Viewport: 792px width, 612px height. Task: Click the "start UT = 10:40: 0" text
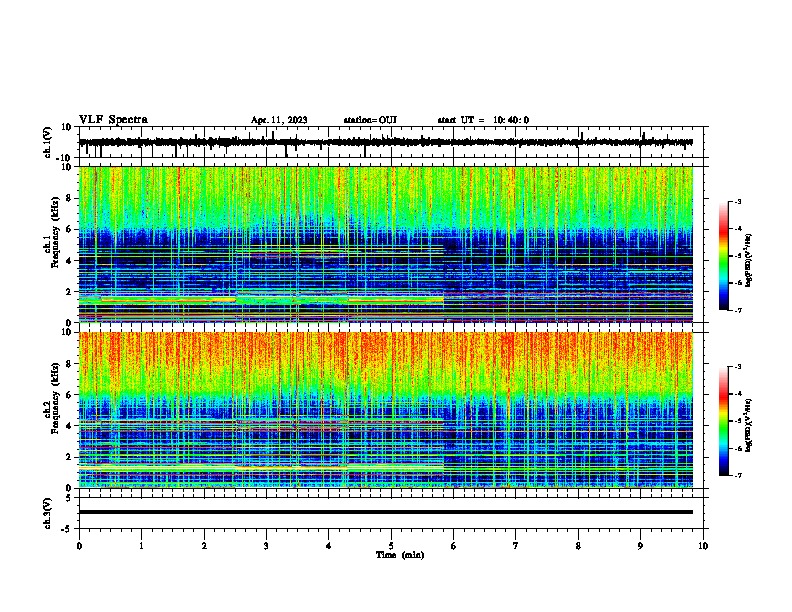483,120
